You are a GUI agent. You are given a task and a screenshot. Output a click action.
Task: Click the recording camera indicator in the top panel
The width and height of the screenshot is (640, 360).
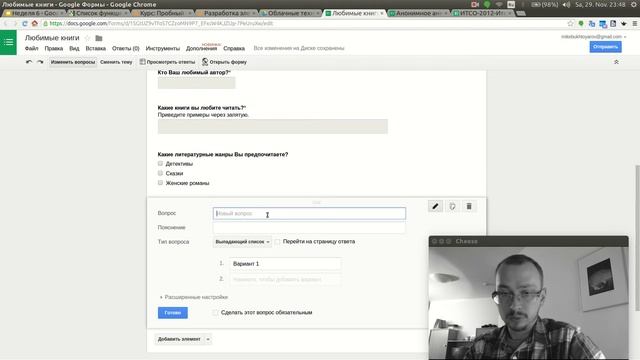pyautogui.click(x=475, y=4)
